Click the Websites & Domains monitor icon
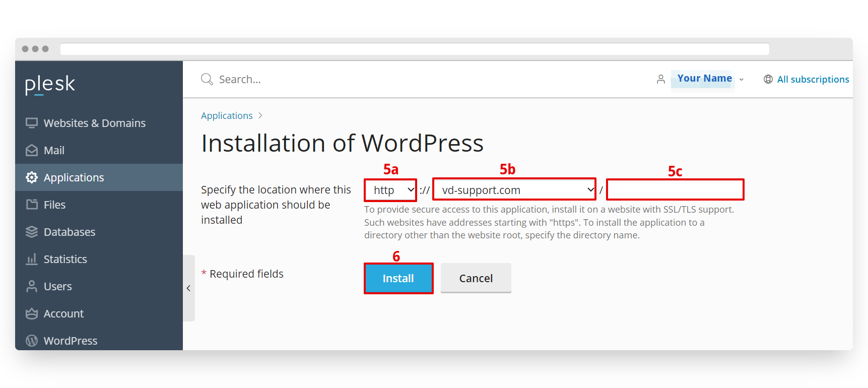 click(32, 123)
